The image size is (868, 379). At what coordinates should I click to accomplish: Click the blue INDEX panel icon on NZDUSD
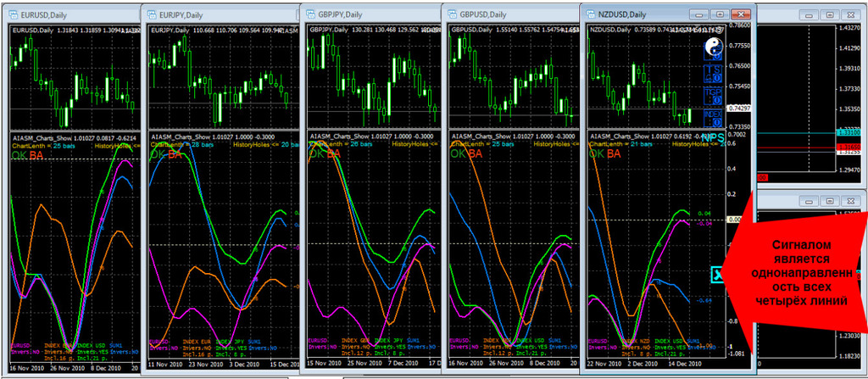point(713,119)
